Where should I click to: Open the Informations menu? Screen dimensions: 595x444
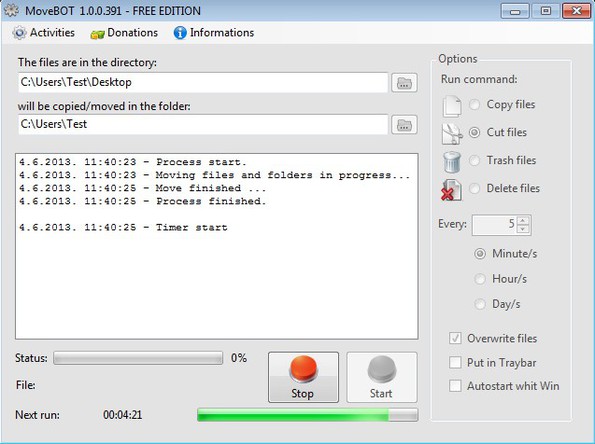(x=214, y=33)
